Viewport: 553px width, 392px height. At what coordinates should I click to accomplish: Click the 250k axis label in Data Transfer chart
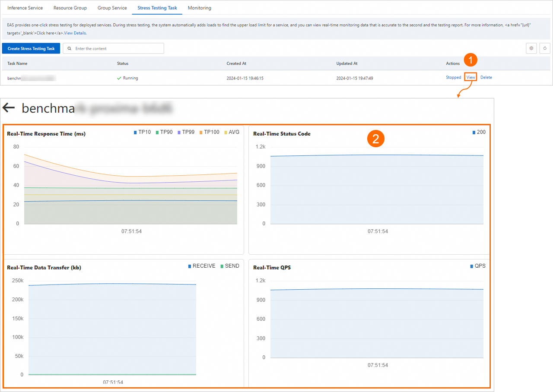[18, 281]
